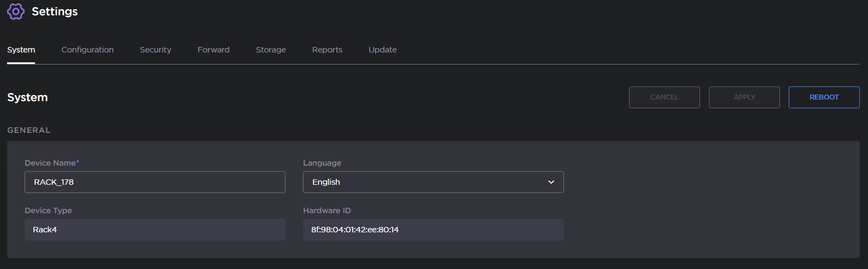Click the System section heading
Image resolution: width=868 pixels, height=269 pixels.
coord(27,97)
